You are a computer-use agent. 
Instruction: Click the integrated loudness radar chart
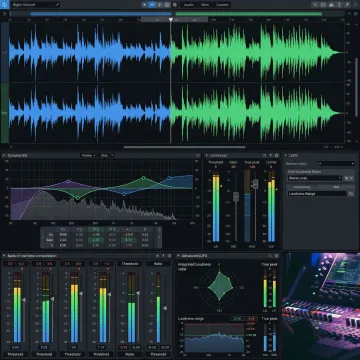click(220, 287)
